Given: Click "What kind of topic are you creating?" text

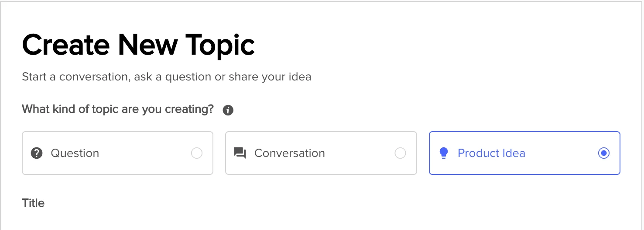Looking at the screenshot, I should (x=118, y=109).
